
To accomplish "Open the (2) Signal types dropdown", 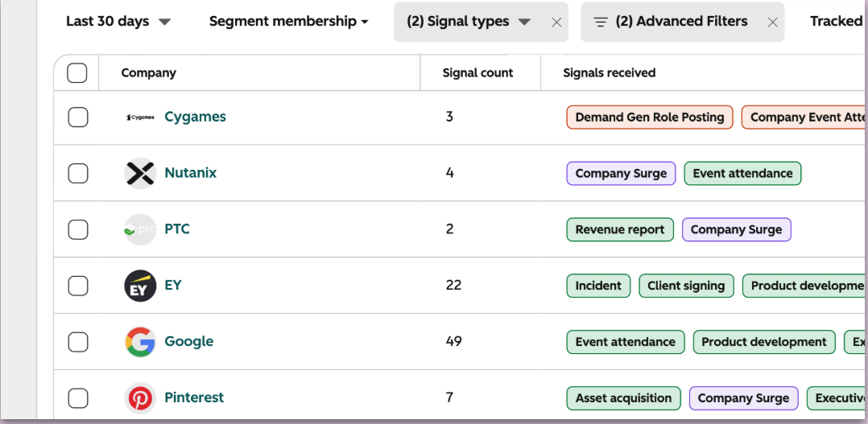I will (469, 22).
